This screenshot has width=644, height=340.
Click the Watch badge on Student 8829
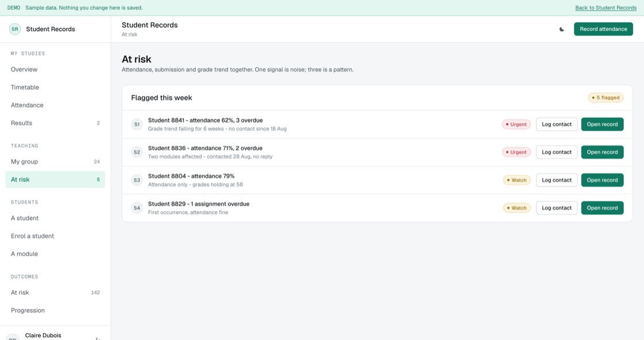517,208
